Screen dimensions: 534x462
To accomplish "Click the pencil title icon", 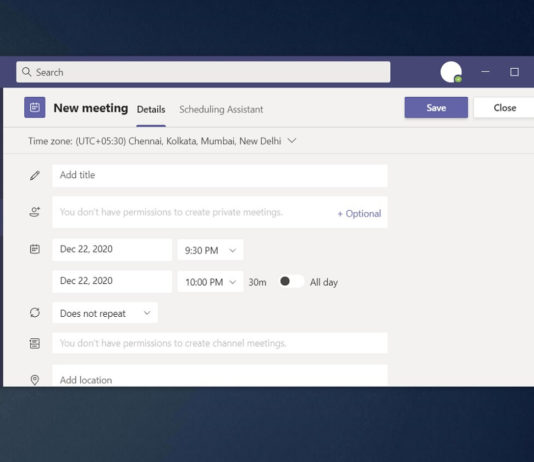I will (x=34, y=175).
